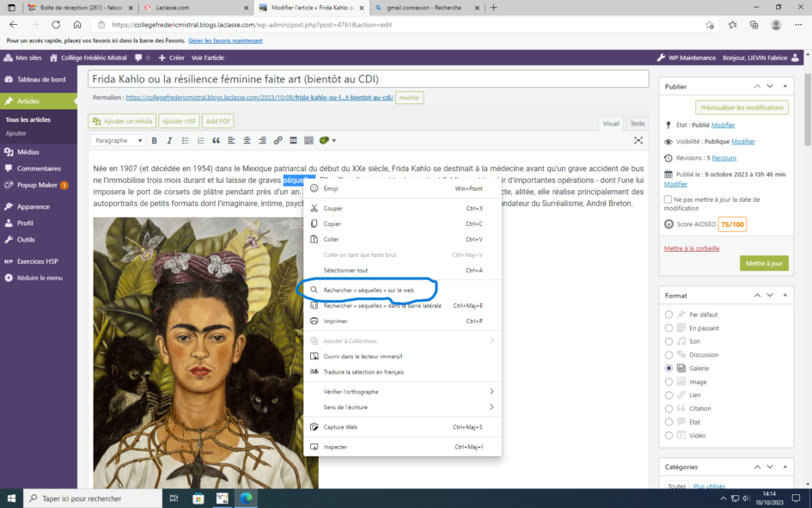Insert a blockquote

point(216,140)
